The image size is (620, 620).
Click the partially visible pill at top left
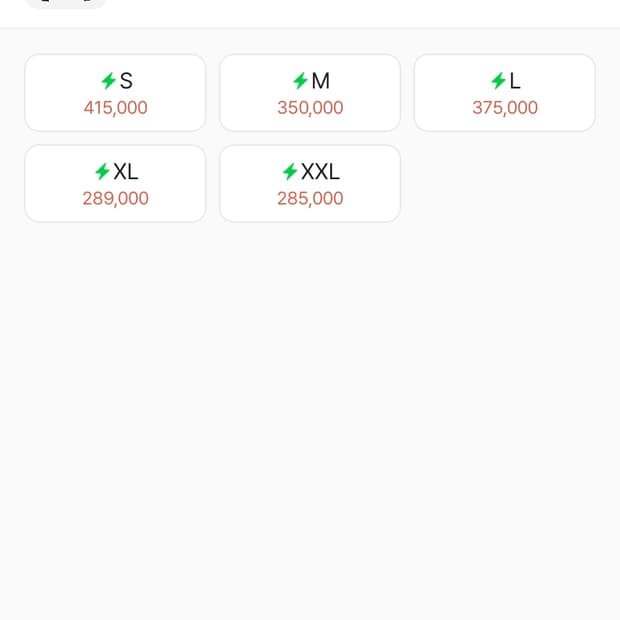click(65, 3)
